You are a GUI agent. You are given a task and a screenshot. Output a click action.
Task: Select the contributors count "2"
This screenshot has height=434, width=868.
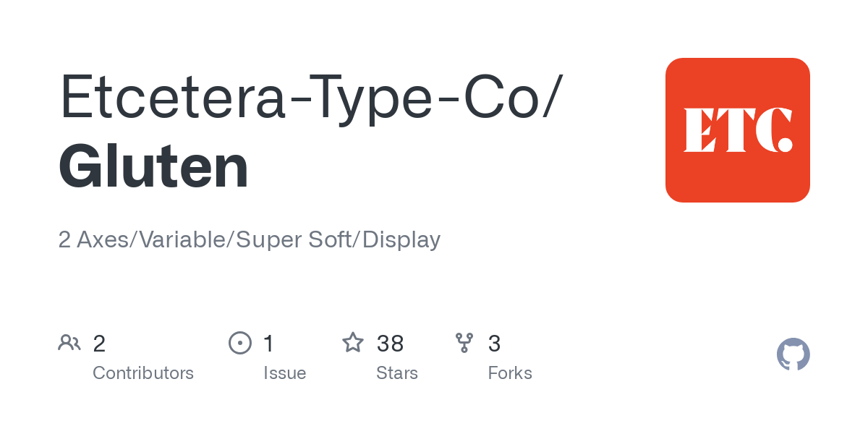point(99,344)
